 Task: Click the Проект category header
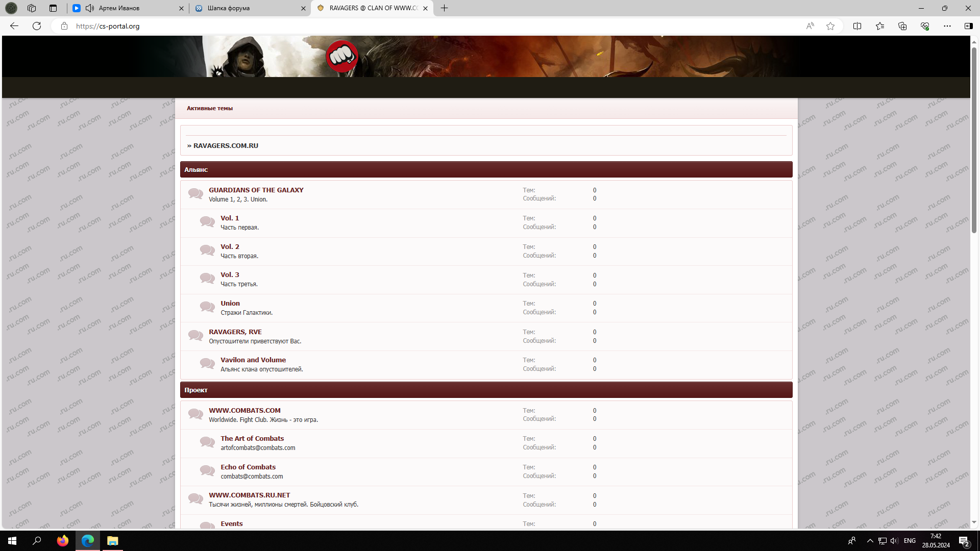point(486,390)
